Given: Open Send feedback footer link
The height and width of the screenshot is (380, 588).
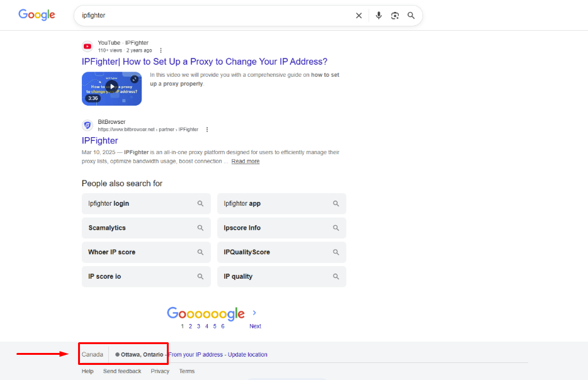Looking at the screenshot, I should pyautogui.click(x=122, y=371).
